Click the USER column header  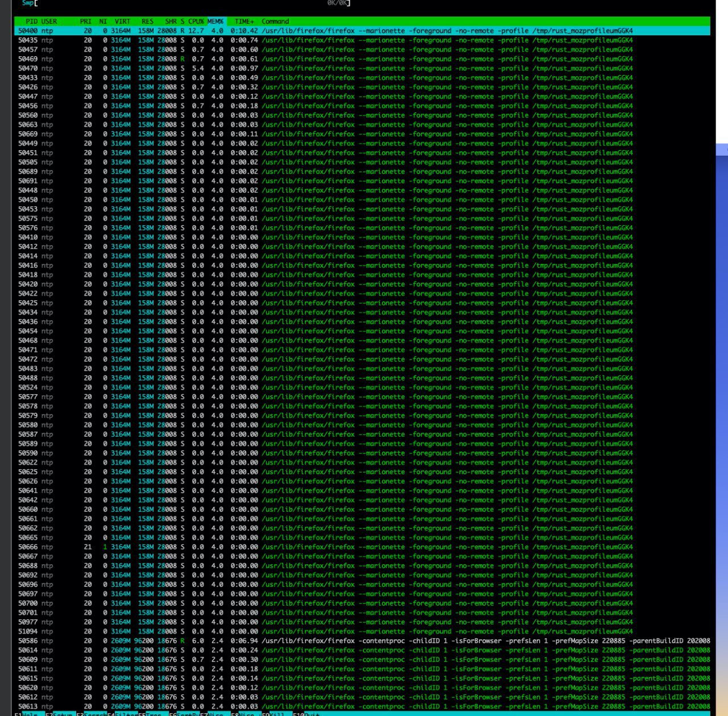coord(49,21)
